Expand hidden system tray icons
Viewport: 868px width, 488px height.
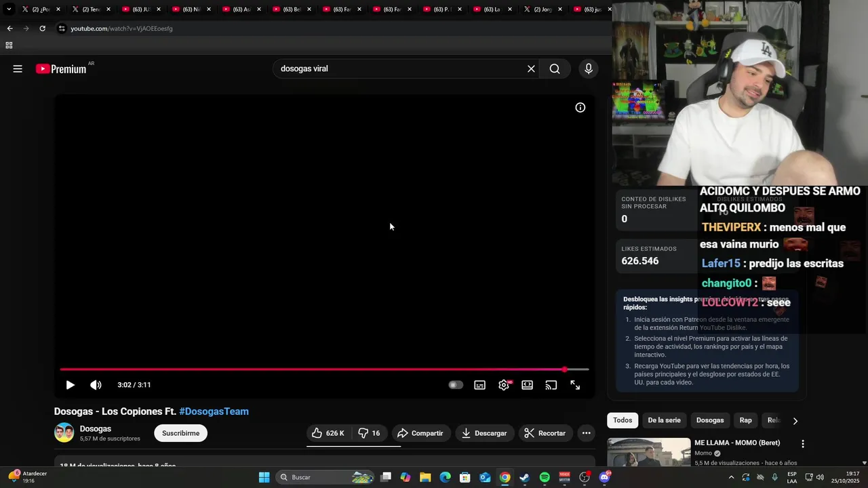[731, 477]
